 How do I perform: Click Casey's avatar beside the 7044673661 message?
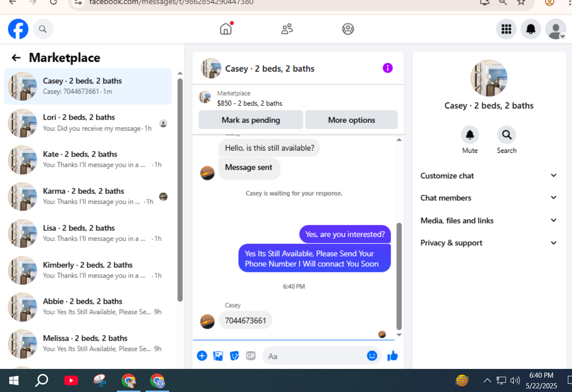point(207,321)
